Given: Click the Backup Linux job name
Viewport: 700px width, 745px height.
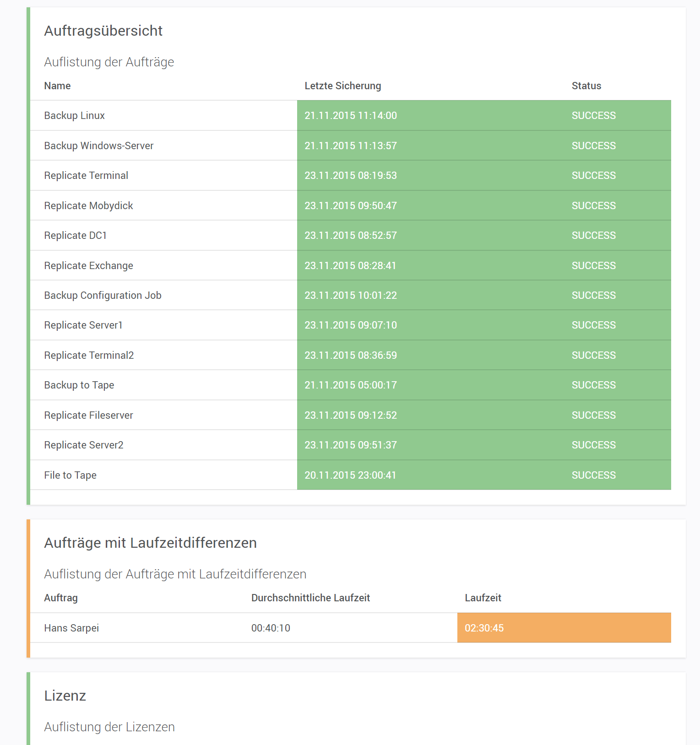Looking at the screenshot, I should [74, 116].
